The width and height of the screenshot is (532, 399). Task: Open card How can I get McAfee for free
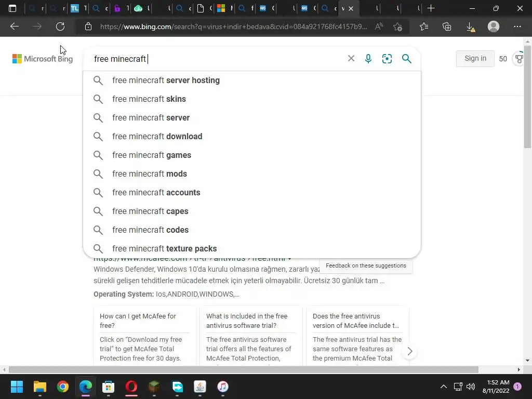click(x=145, y=336)
